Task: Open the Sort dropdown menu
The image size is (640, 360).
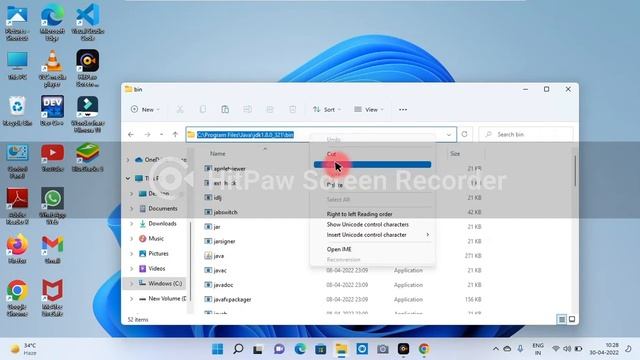Action: click(327, 109)
